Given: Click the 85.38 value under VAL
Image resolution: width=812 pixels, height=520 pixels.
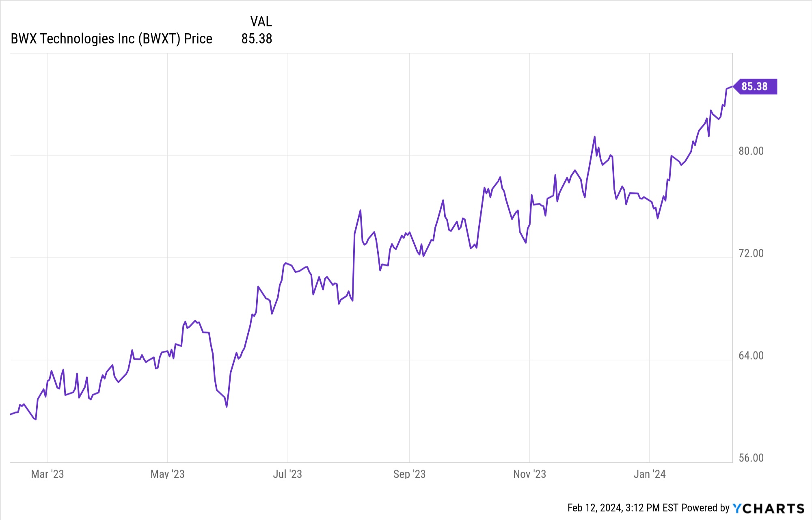Looking at the screenshot, I should (x=257, y=39).
